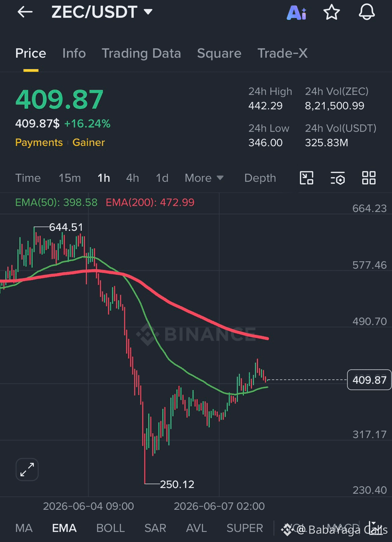Toggle the BOLL indicator
Screen dimensions: 392x542
tap(110, 528)
